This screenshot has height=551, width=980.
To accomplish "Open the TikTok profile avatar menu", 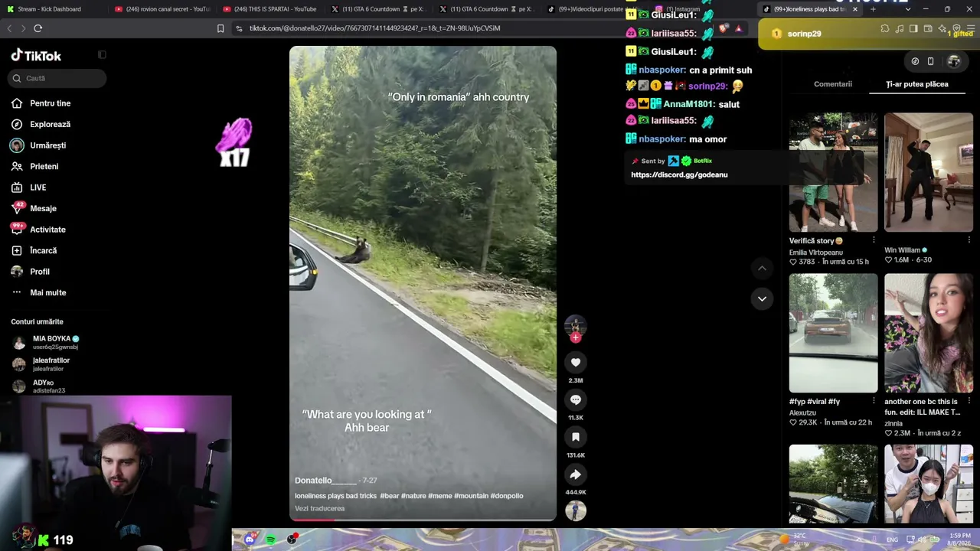I will 953,61.
